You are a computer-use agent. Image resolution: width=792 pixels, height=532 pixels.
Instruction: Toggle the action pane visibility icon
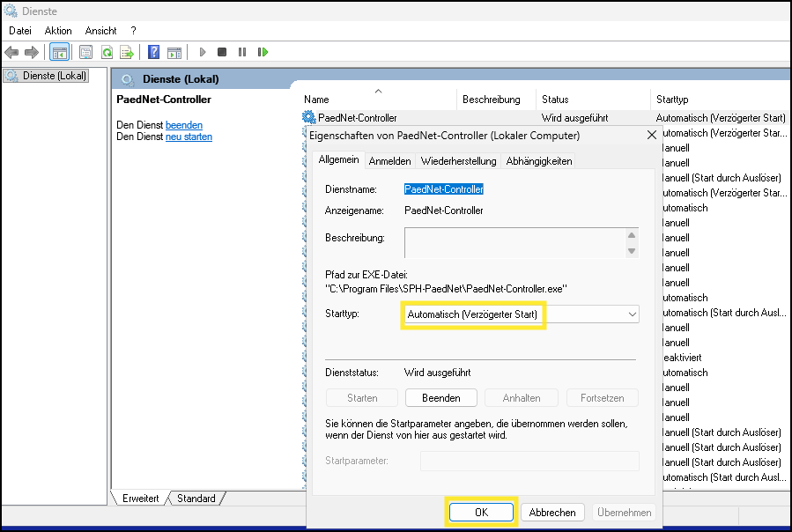(x=174, y=52)
